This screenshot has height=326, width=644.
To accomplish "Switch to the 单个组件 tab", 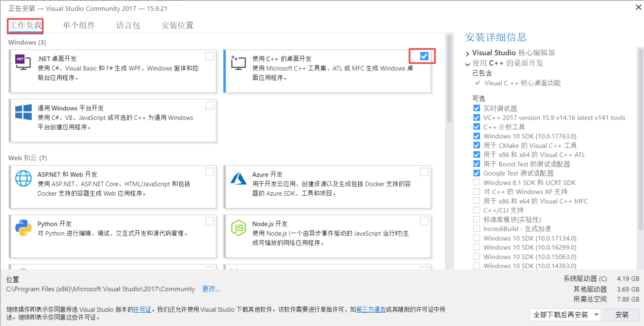I will 79,25.
